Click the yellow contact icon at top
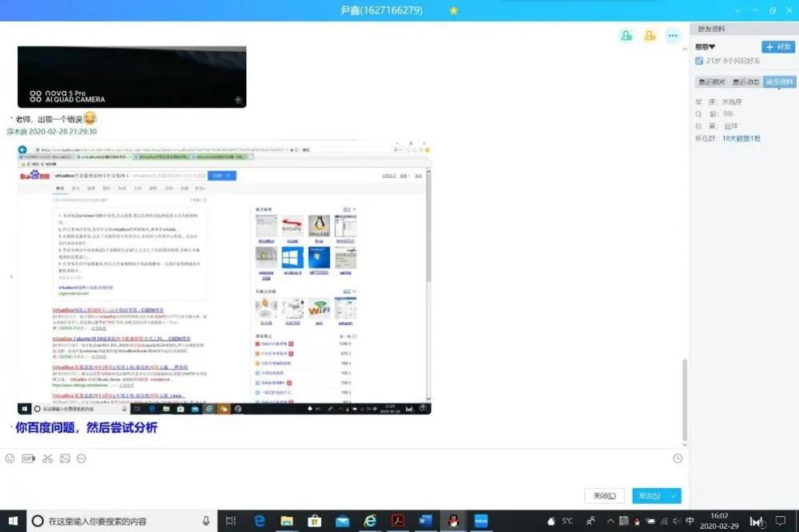 click(650, 35)
